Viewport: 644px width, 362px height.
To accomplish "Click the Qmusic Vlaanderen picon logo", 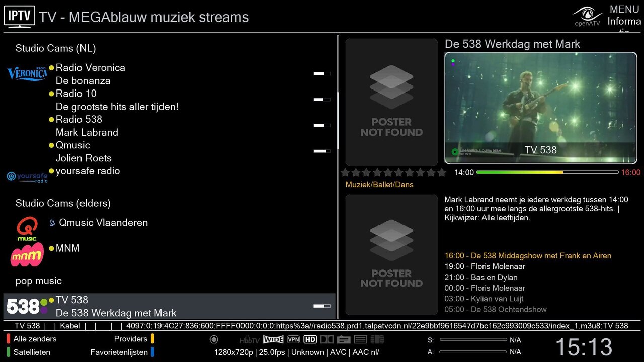I will click(27, 229).
